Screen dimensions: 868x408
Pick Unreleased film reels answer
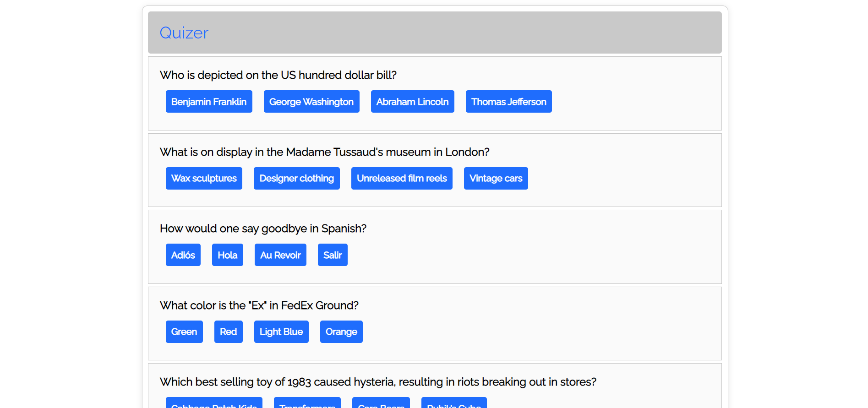402,179
